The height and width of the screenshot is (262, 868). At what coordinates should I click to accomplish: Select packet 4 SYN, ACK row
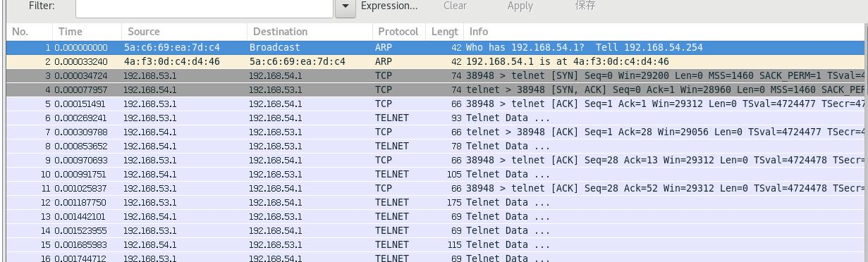point(436,89)
